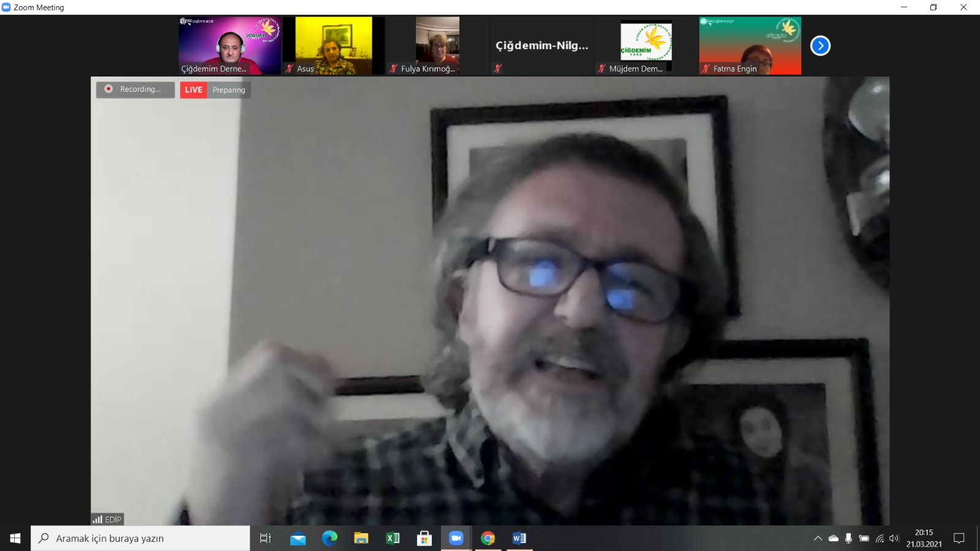
Task: Minimize the Zoom Meeting window
Action: point(904,7)
